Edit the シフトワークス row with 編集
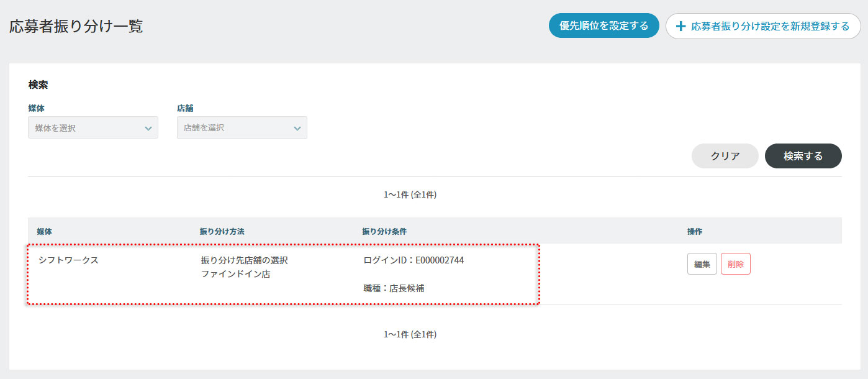The width and height of the screenshot is (868, 379). coord(702,264)
